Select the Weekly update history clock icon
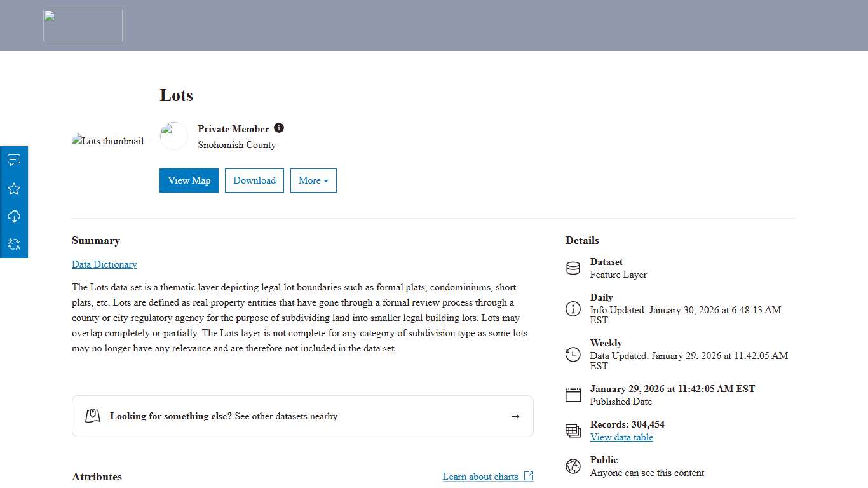This screenshot has height=488, width=868. [573, 354]
